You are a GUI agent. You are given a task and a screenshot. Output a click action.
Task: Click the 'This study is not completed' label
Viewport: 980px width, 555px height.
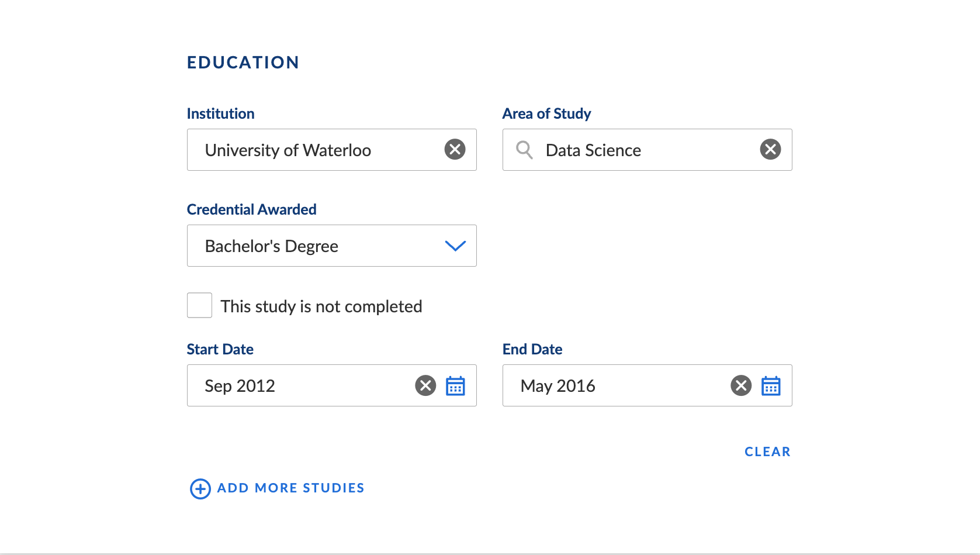(321, 306)
